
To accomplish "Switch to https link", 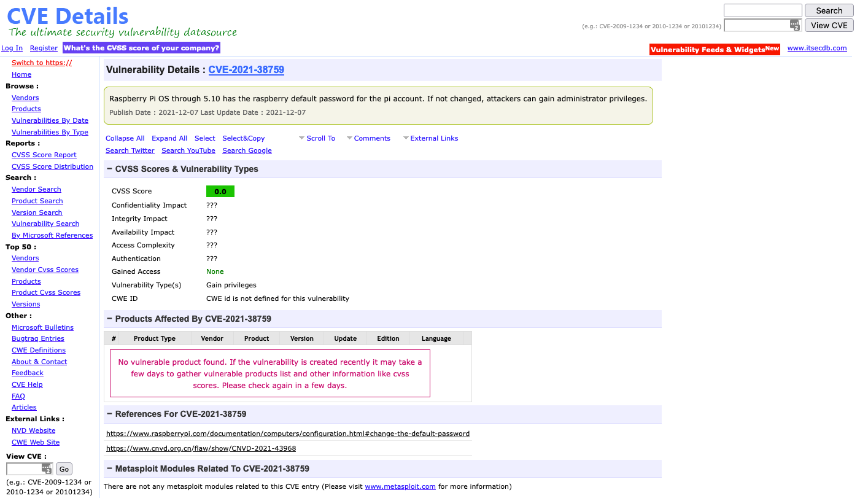I will [x=42, y=63].
